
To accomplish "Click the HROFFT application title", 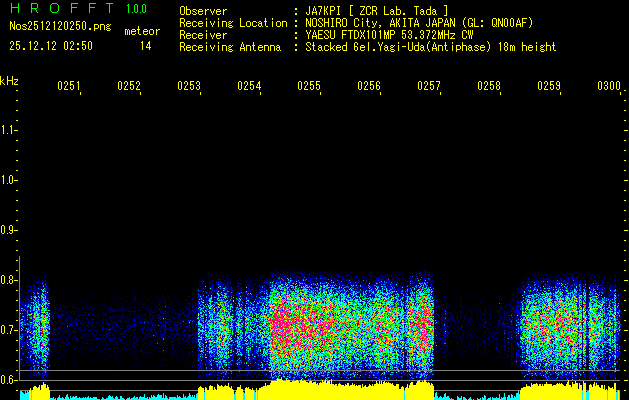I will (62, 9).
